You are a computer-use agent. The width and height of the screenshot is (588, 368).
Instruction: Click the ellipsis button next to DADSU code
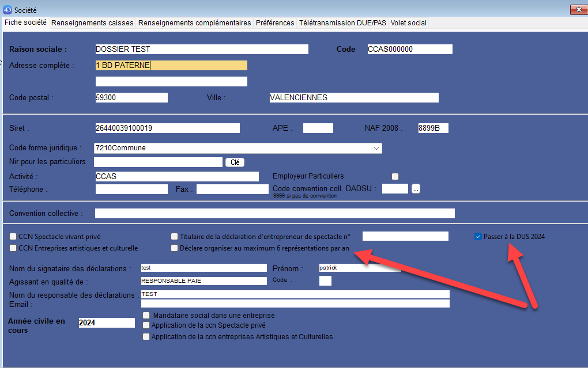[416, 188]
